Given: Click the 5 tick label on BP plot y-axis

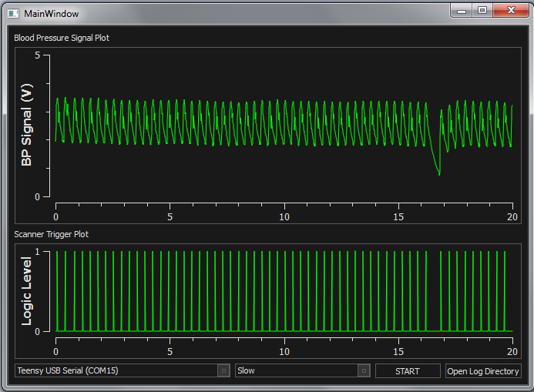Looking at the screenshot, I should click(x=38, y=55).
